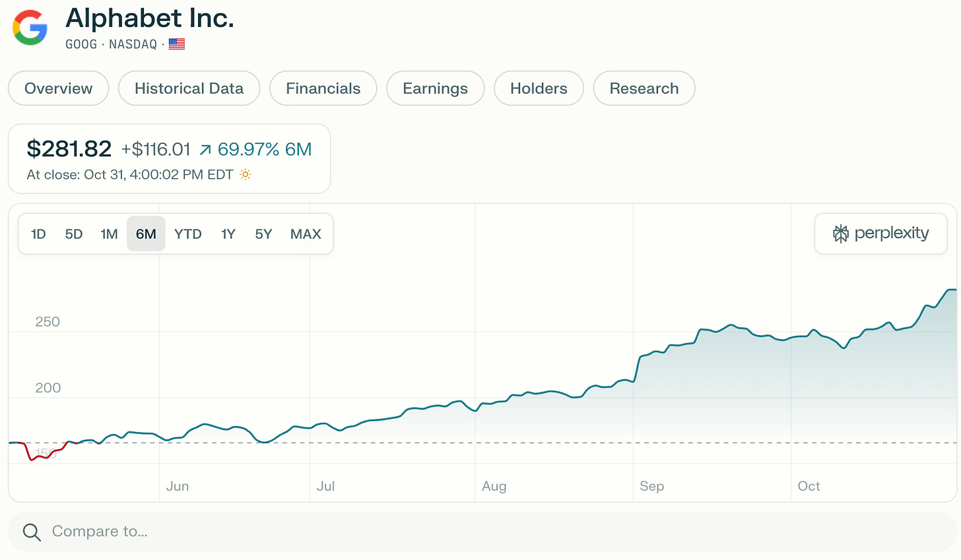Go to the Earnings tab
Viewport: 961px width, 560px height.
click(x=436, y=88)
